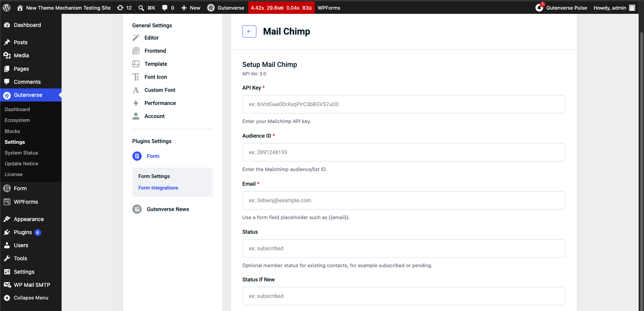This screenshot has width=644, height=311.
Task: Open the Media library
Action: tap(31, 55)
